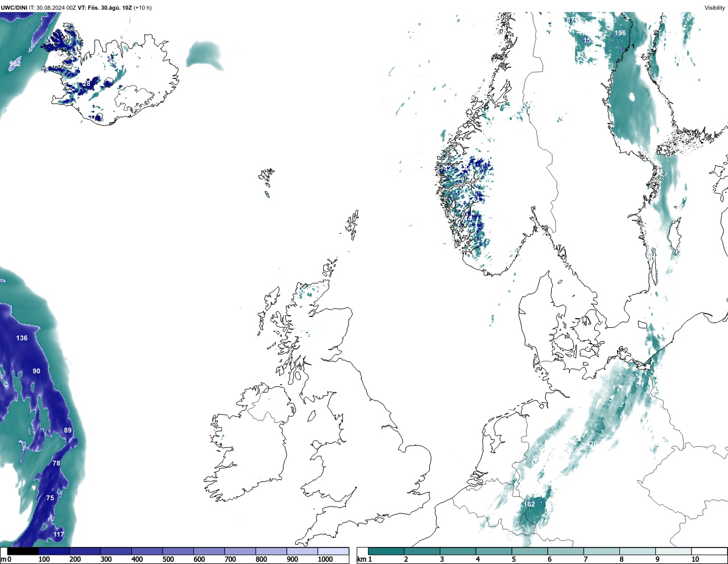Viewport: 728px width, 564px height.
Task: Select the 200–300 m legend swatch
Action: pyautogui.click(x=85, y=551)
